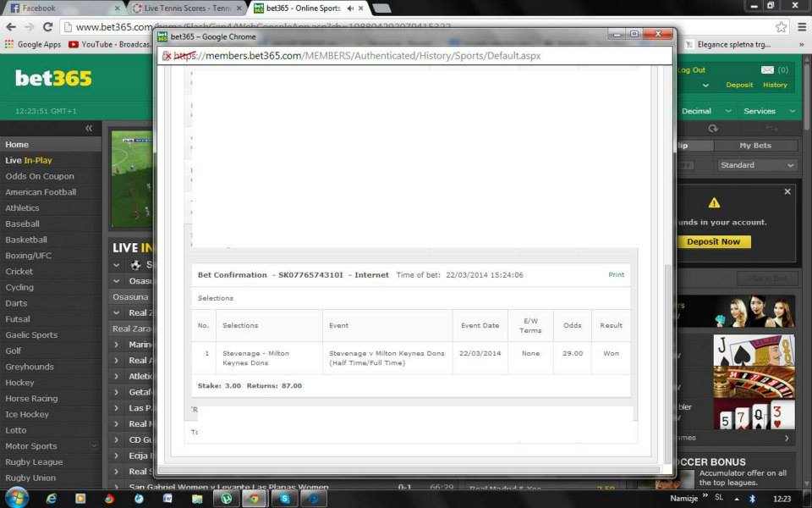Viewport: 812px width, 508px height.
Task: Open Windows Start button
Action: 17,498
